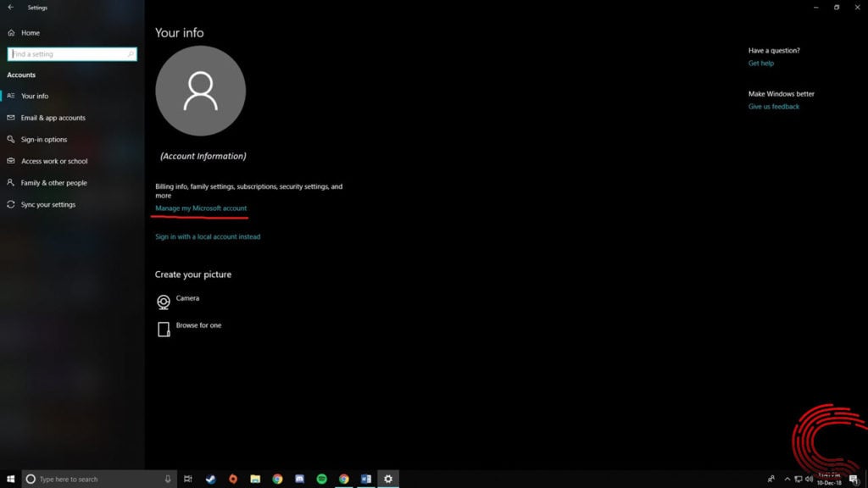Image resolution: width=868 pixels, height=488 pixels.
Task: Switch to Your info in the sidebar
Action: coord(35,96)
